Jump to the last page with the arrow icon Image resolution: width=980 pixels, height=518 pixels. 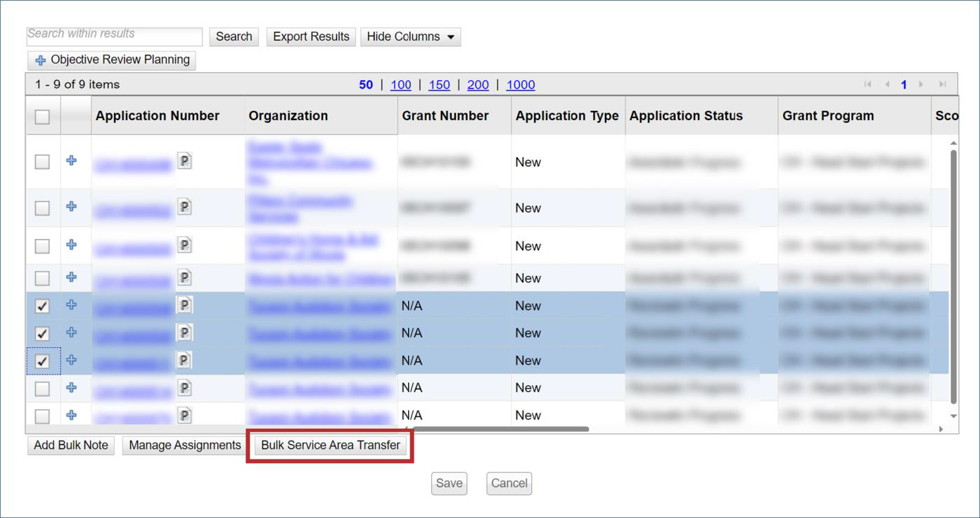tap(942, 84)
